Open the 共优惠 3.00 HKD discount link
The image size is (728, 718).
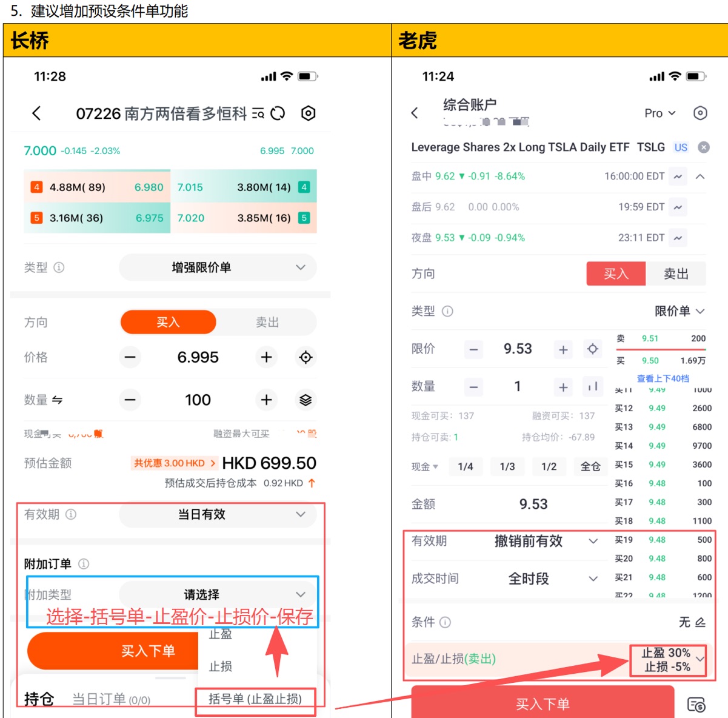point(175,463)
